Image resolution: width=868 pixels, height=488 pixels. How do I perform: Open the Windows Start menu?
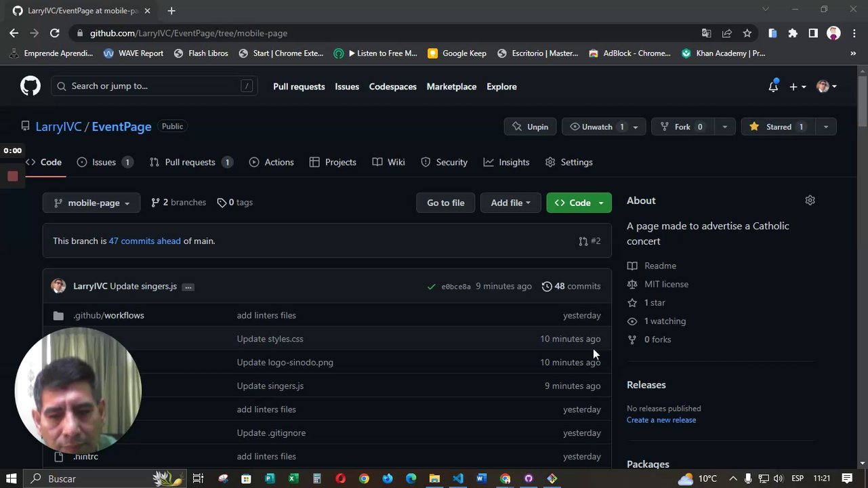12,479
